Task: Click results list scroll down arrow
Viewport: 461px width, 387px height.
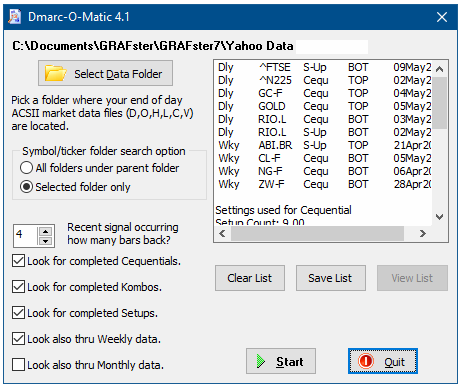Action: click(x=440, y=217)
